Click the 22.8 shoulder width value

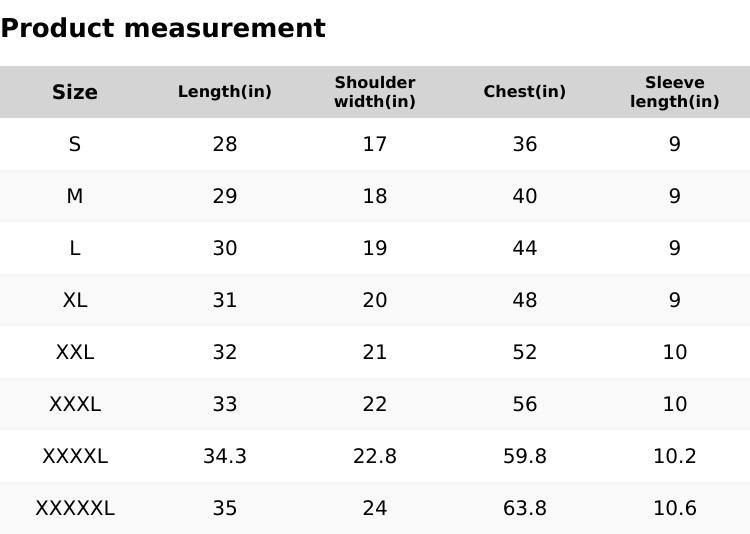pos(375,456)
